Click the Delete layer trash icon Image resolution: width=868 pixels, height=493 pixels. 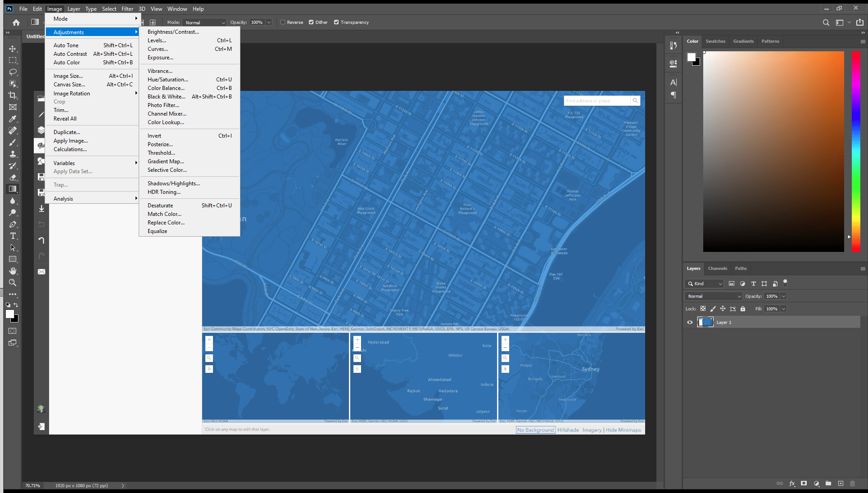point(852,484)
